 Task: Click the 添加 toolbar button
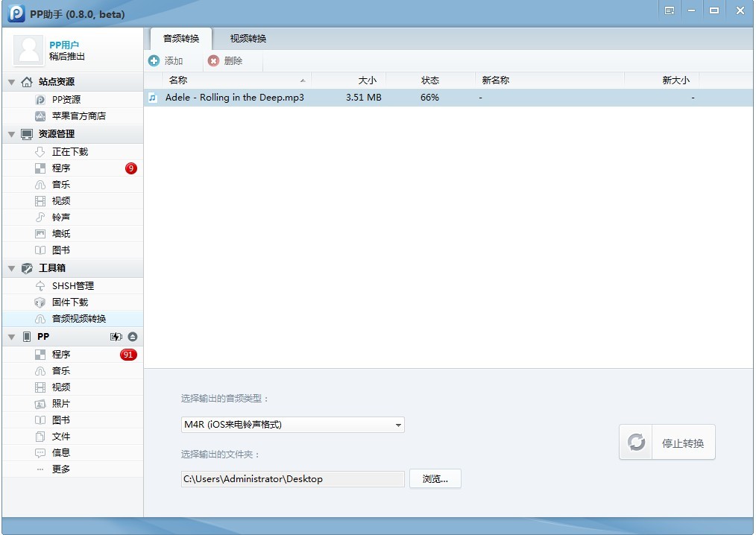click(166, 61)
